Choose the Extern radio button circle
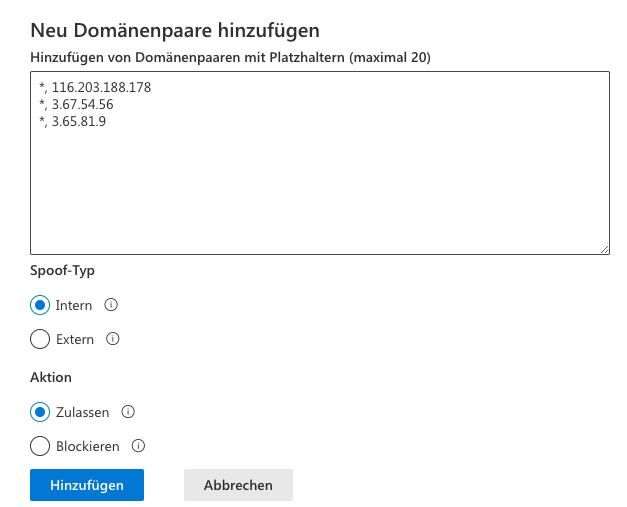The image size is (627, 507). pos(40,339)
